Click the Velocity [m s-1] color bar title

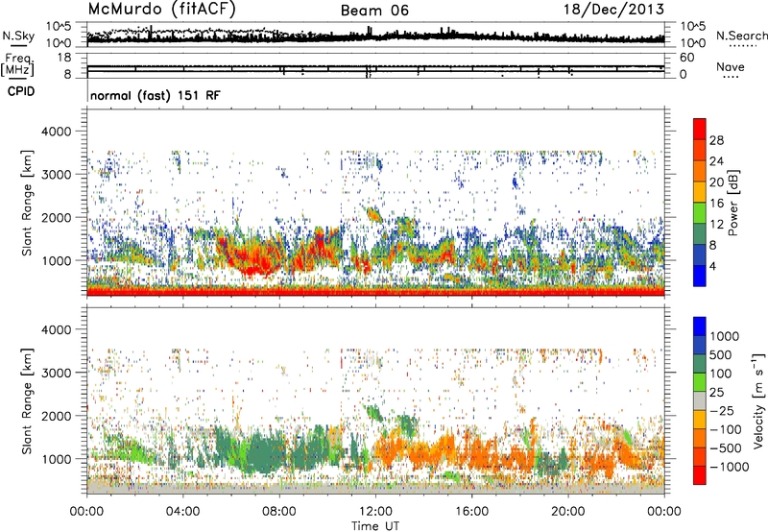pyautogui.click(x=758, y=400)
